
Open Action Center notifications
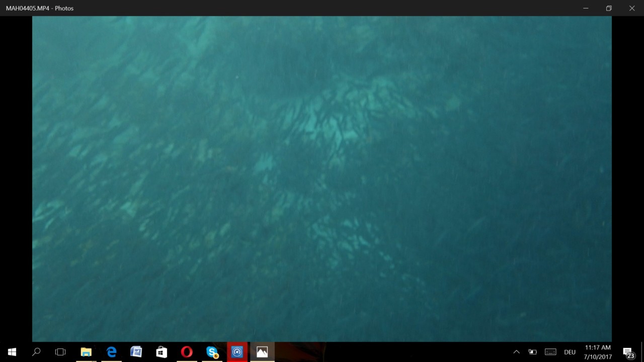[628, 352]
